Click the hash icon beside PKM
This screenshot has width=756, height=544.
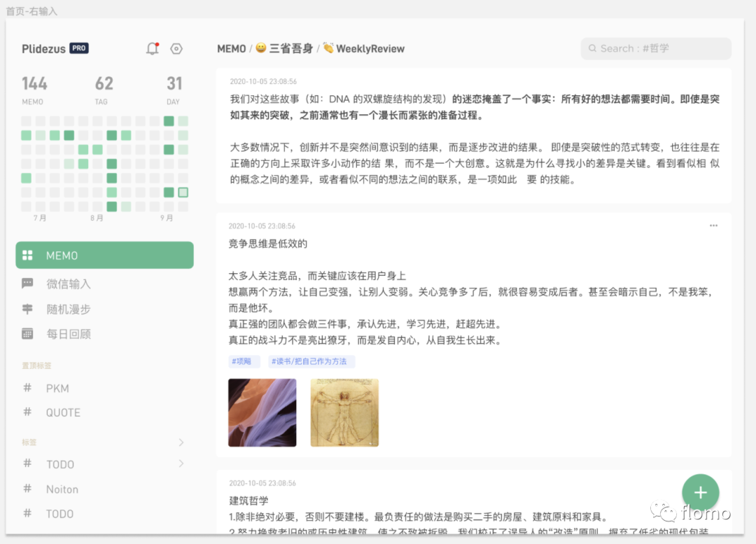click(27, 388)
